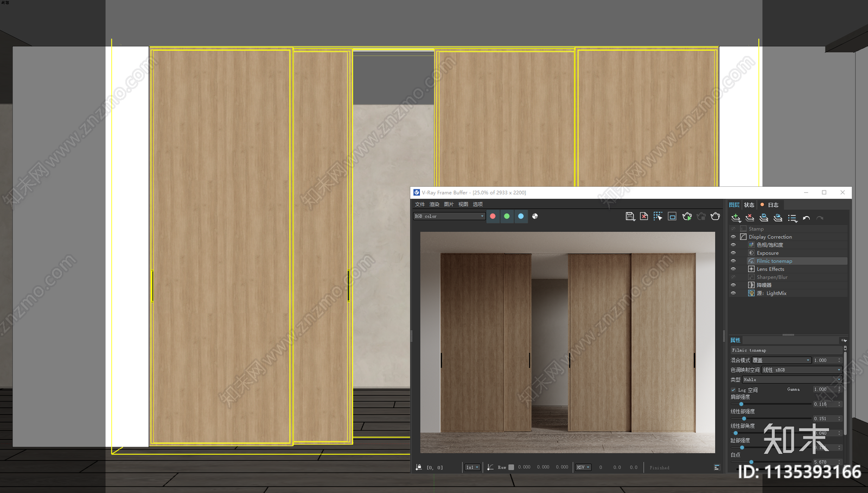Click the mono/alpha channel circle icon

[x=535, y=216]
